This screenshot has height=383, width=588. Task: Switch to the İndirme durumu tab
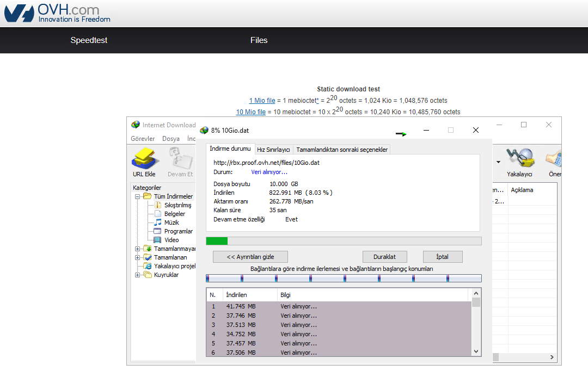tap(230, 149)
